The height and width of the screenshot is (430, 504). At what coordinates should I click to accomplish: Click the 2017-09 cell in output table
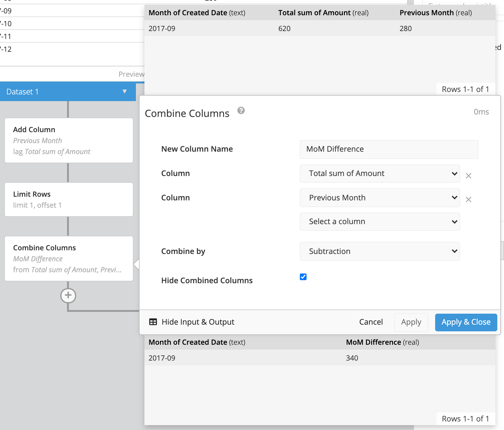[162, 358]
